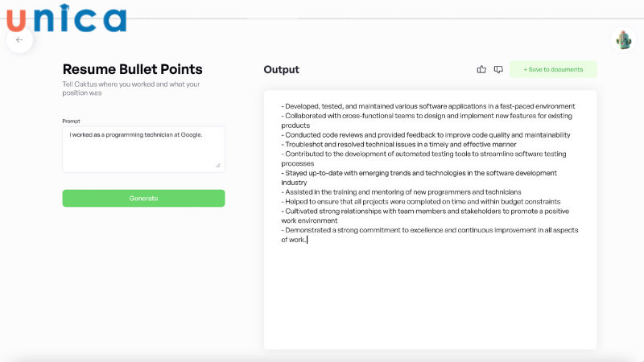Click the Resume Bullet Points title
The width and height of the screenshot is (644, 362).
click(133, 69)
